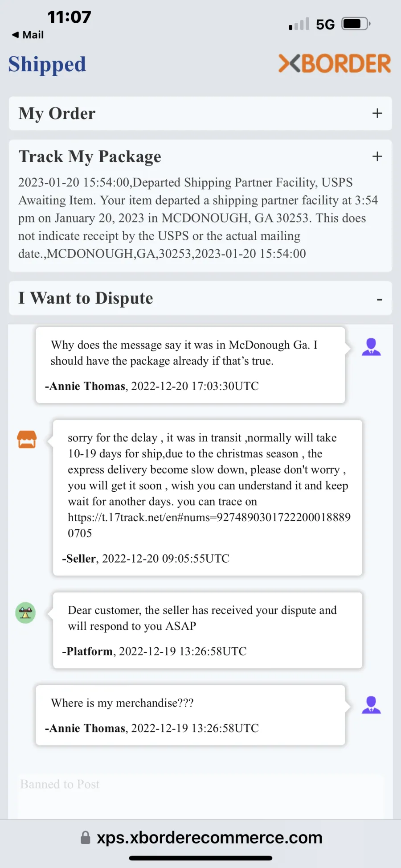Tap the seller's delay apology message
Viewport: 401px width, 868px height.
tap(208, 498)
